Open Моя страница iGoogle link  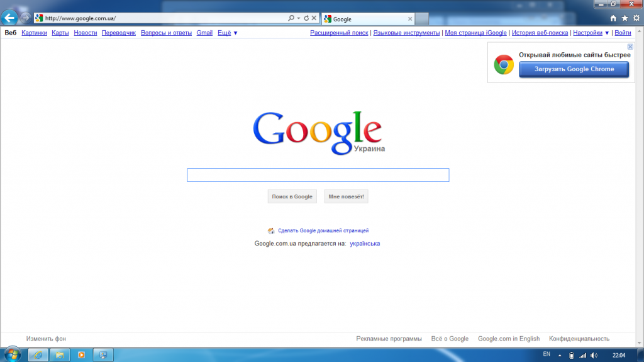pos(475,33)
